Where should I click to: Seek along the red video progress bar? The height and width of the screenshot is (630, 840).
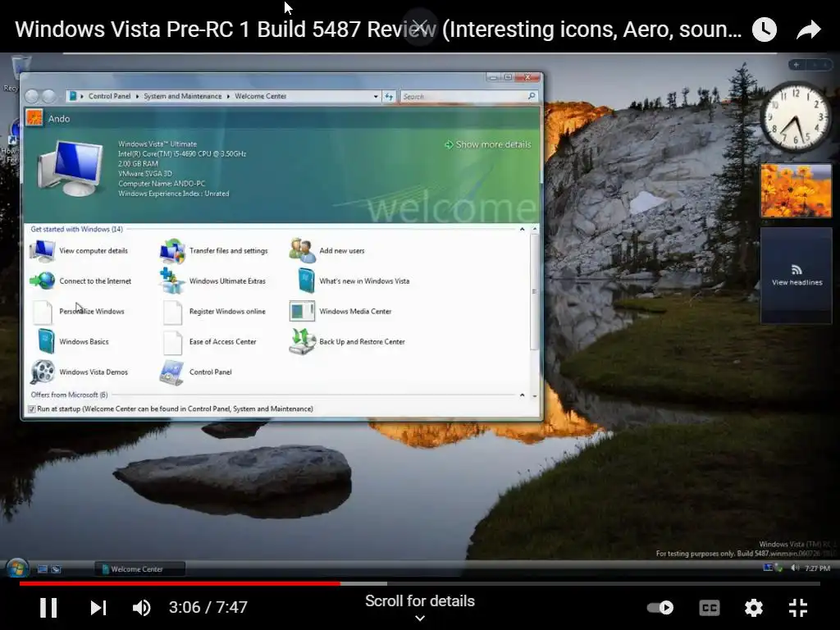[x=180, y=583]
